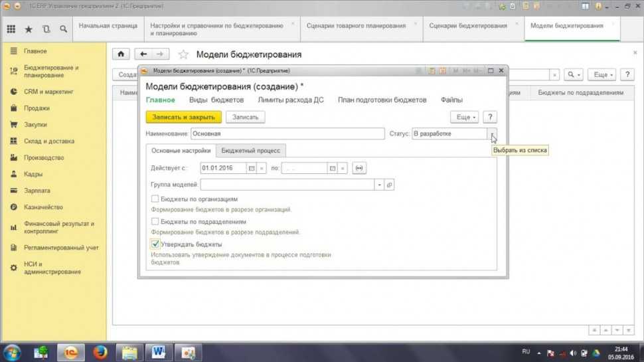The image size is (644, 362).
Task: Add Модели бюджетирования page to favorites star
Action: pos(183,54)
